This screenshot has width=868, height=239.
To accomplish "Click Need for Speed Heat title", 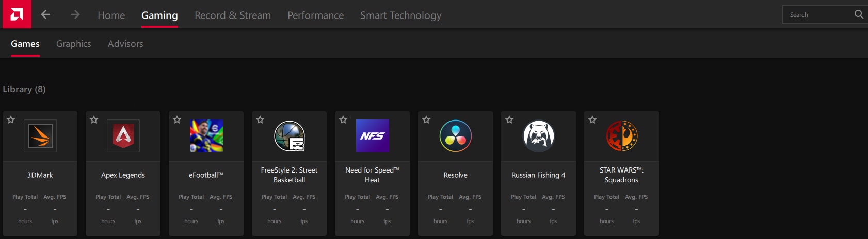I will pyautogui.click(x=373, y=175).
